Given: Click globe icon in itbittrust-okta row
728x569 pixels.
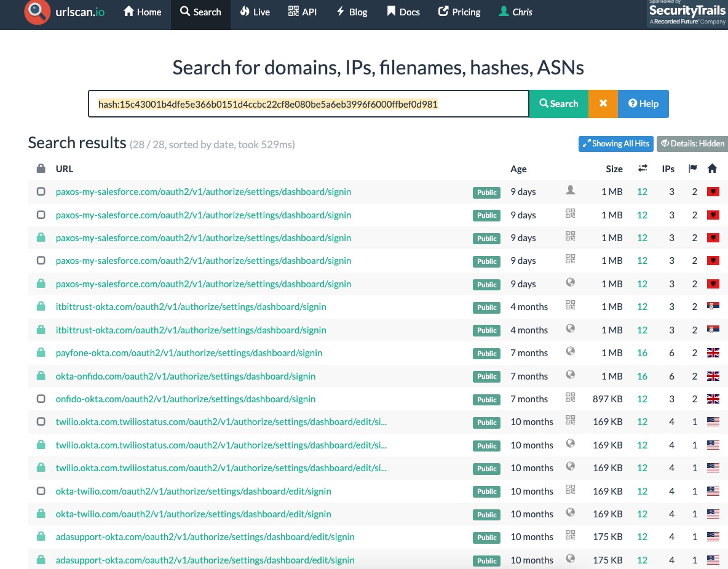Looking at the screenshot, I should click(x=571, y=328).
